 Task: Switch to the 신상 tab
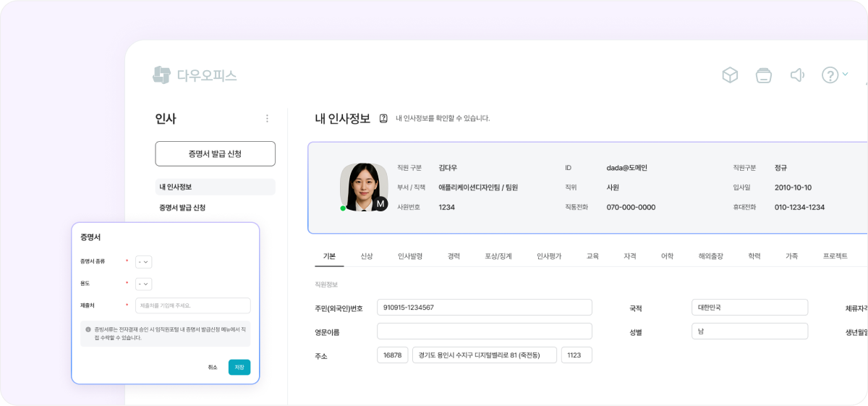(367, 256)
